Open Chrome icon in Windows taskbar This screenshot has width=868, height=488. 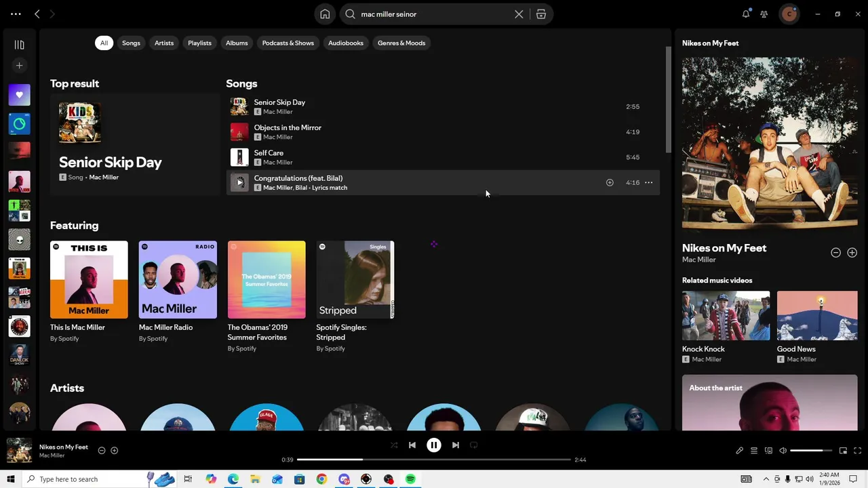coord(321,479)
